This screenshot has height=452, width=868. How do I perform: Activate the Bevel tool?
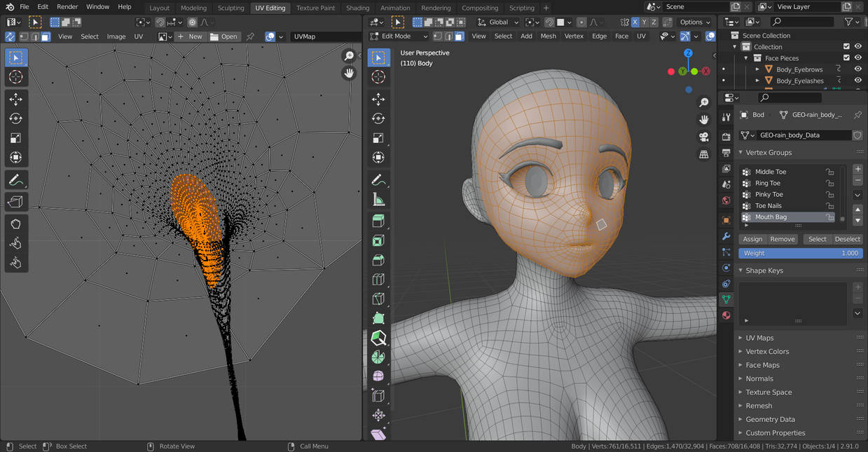tap(378, 260)
